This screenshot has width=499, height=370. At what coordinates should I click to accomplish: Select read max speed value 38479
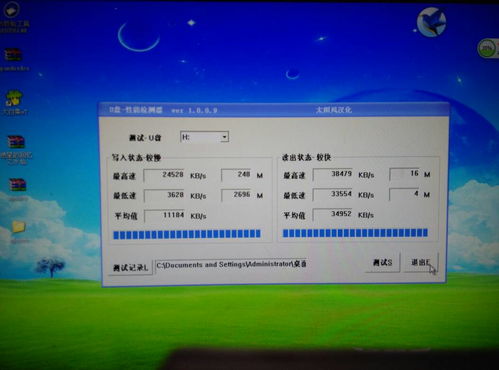(x=333, y=174)
